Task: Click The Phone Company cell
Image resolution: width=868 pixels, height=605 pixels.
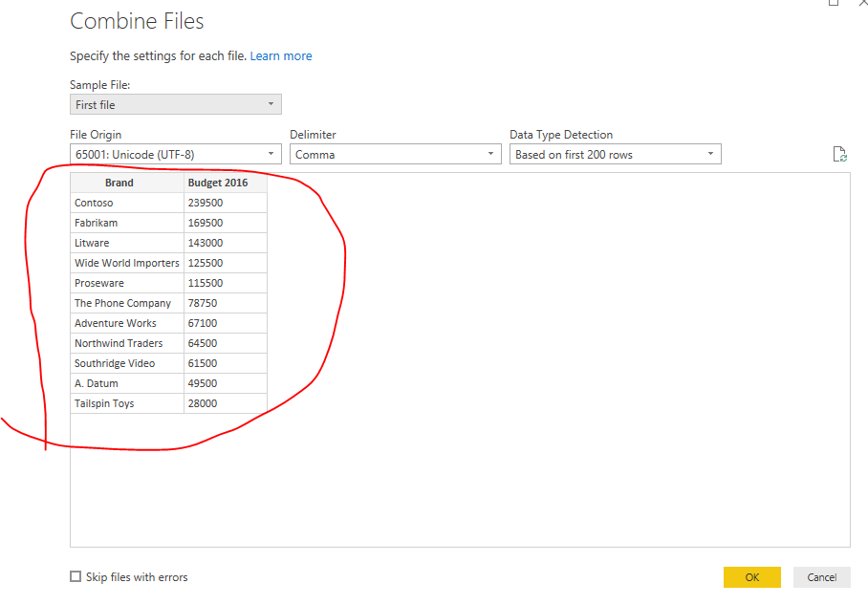Action: tap(127, 303)
